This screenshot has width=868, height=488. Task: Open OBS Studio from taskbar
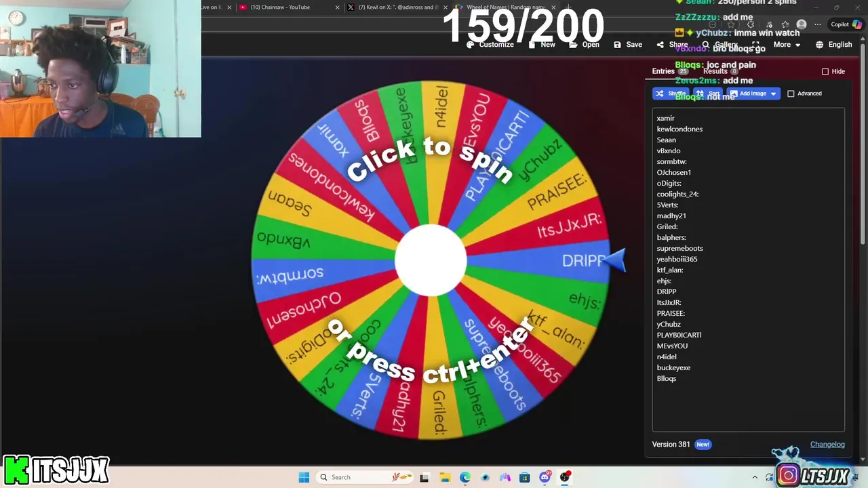(565, 477)
